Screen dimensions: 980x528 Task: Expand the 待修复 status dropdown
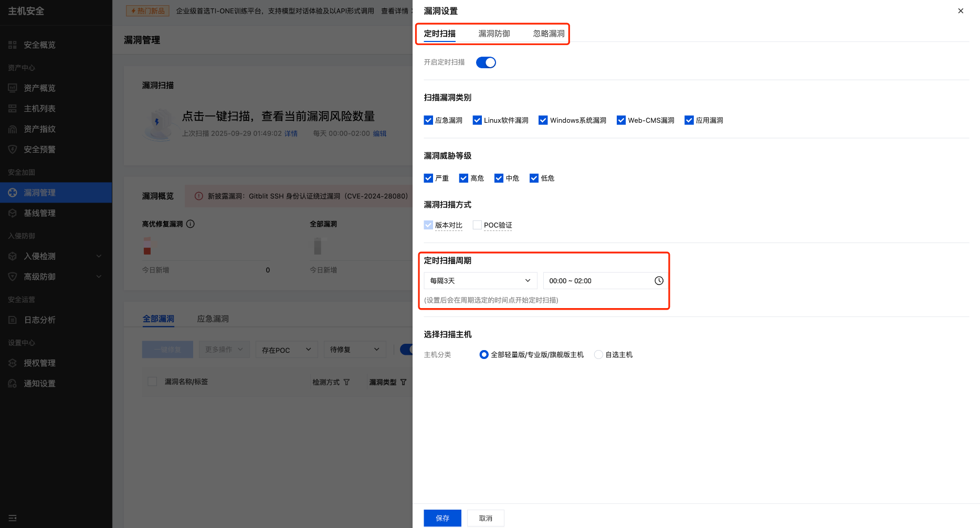pos(354,349)
